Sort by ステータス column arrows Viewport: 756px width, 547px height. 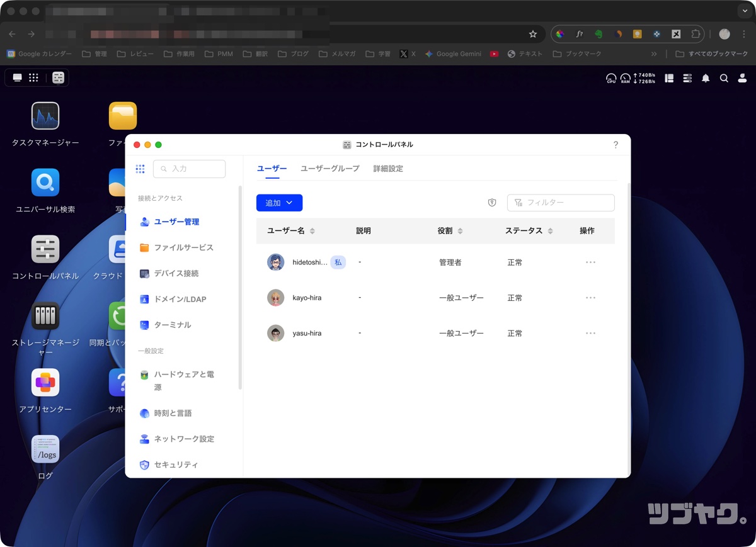[x=550, y=231]
